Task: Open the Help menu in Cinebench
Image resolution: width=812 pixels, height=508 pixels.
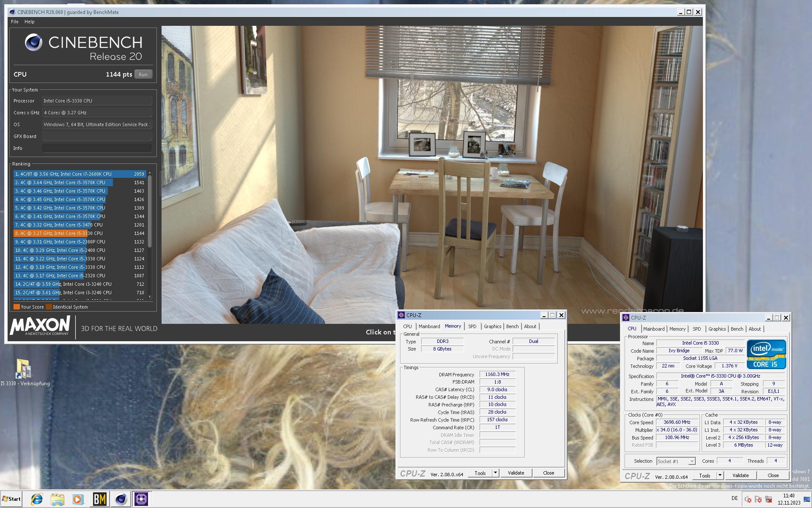Action: click(x=30, y=22)
